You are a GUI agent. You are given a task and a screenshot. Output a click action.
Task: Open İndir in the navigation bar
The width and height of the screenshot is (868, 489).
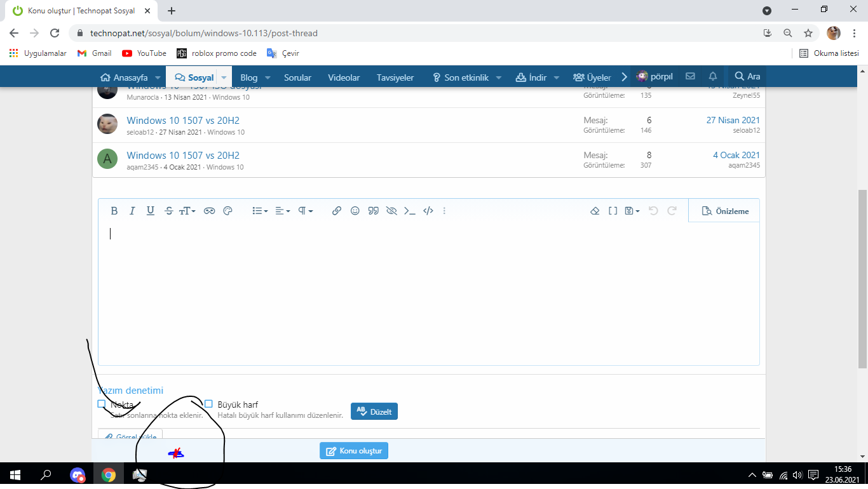531,77
